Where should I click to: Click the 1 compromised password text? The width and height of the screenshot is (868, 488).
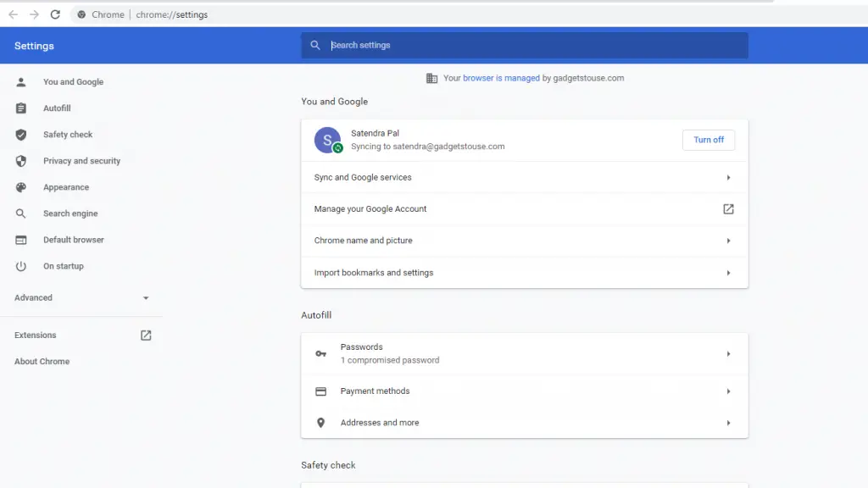tap(390, 360)
